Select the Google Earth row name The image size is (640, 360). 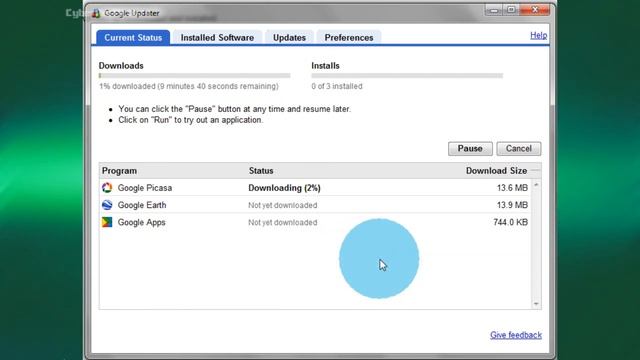(142, 205)
